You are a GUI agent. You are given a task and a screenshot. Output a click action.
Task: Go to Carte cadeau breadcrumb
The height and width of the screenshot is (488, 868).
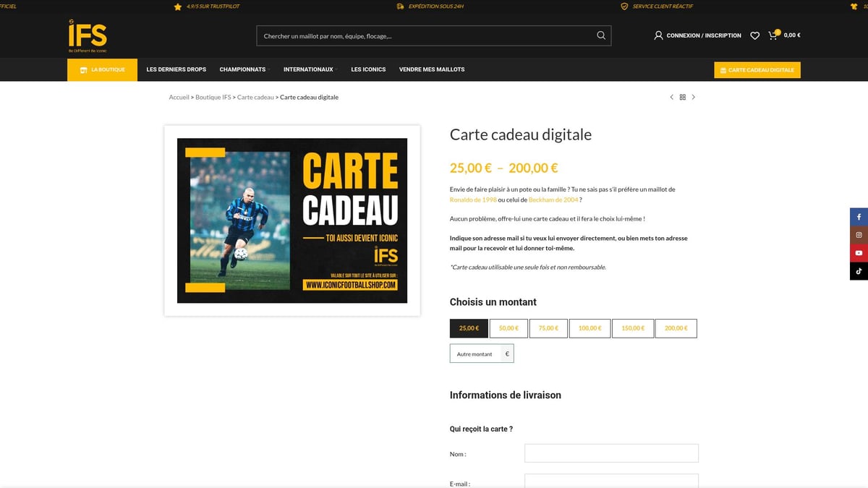tap(255, 97)
